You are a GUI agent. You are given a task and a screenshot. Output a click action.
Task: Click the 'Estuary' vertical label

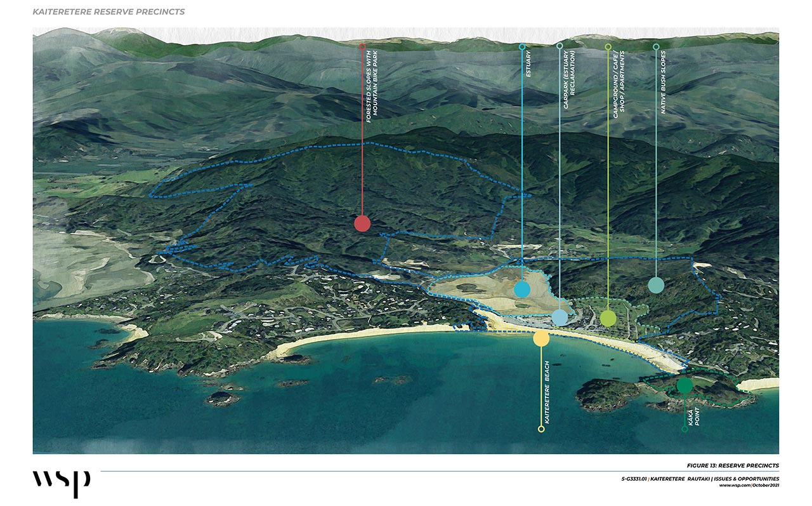pyautogui.click(x=528, y=65)
